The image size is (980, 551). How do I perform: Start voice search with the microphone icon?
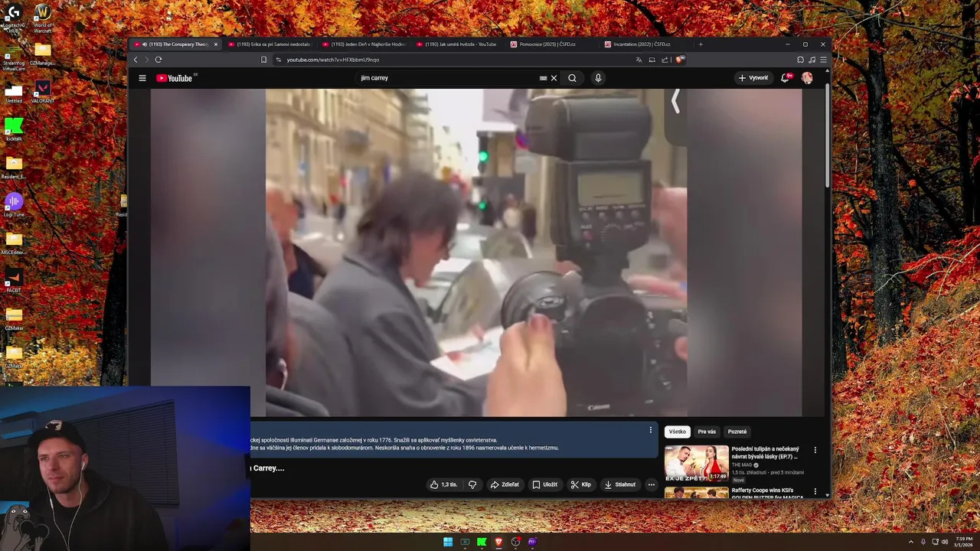pos(598,78)
